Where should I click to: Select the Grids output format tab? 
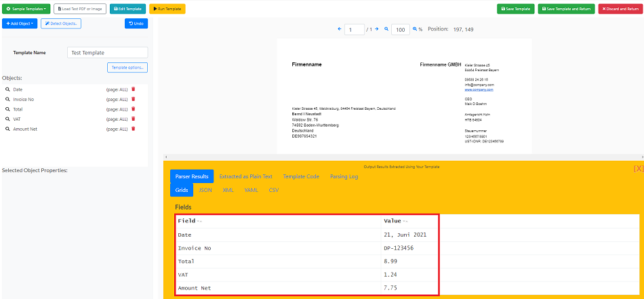182,190
